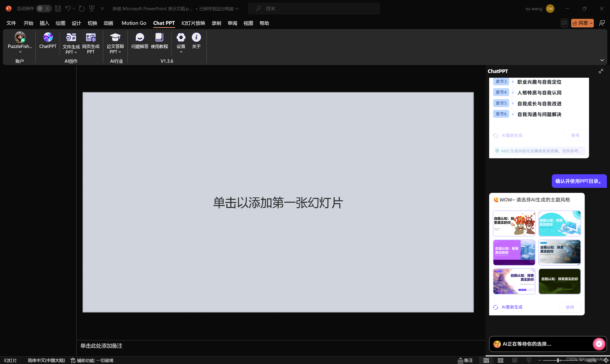610x364 pixels.
Task: Select the dark green theme thumbnail
Action: (559, 281)
